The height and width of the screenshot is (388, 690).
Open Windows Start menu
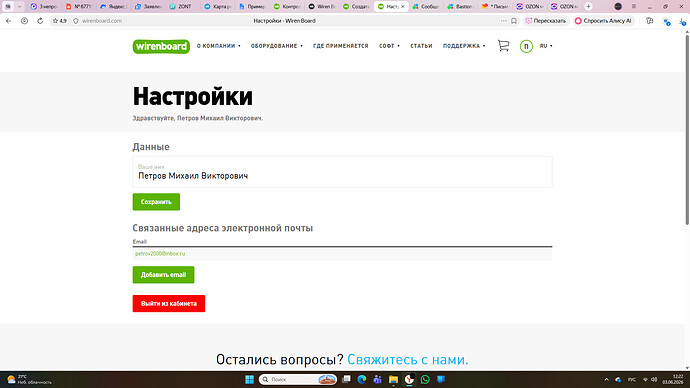[x=250, y=379]
